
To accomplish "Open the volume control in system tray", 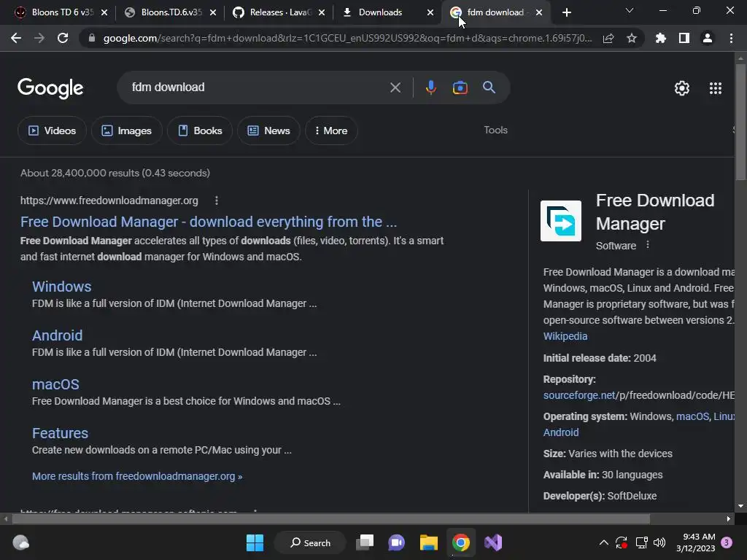I will point(659,542).
